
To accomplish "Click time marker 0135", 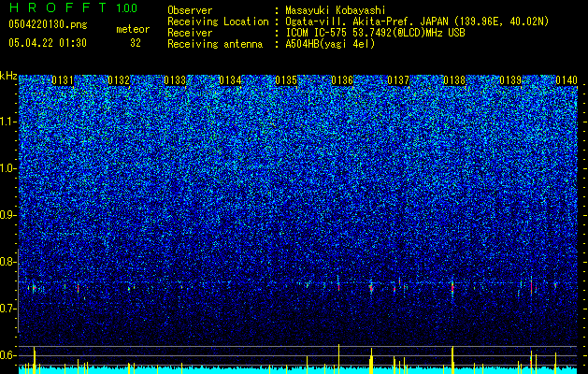I will (x=286, y=80).
